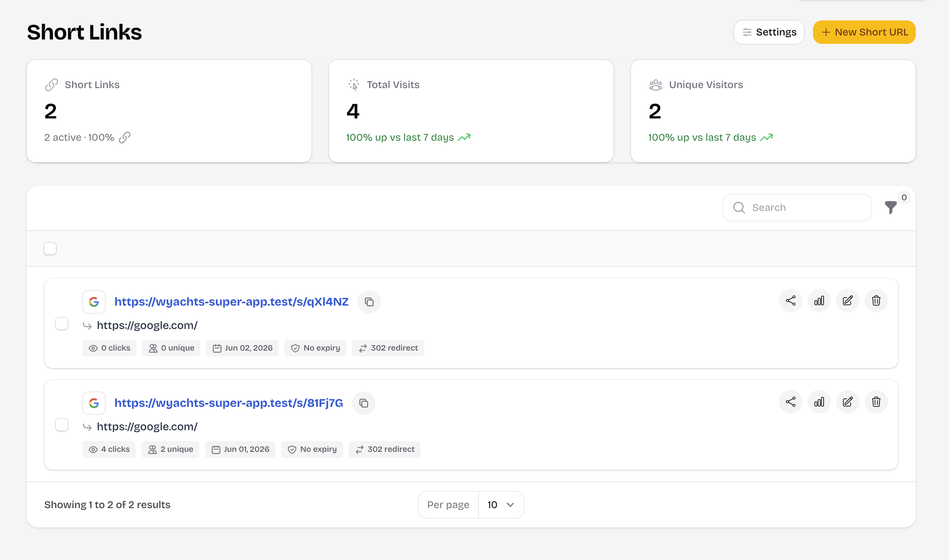Click the search magnifier icon
Viewport: 949px width, 560px height.
739,208
